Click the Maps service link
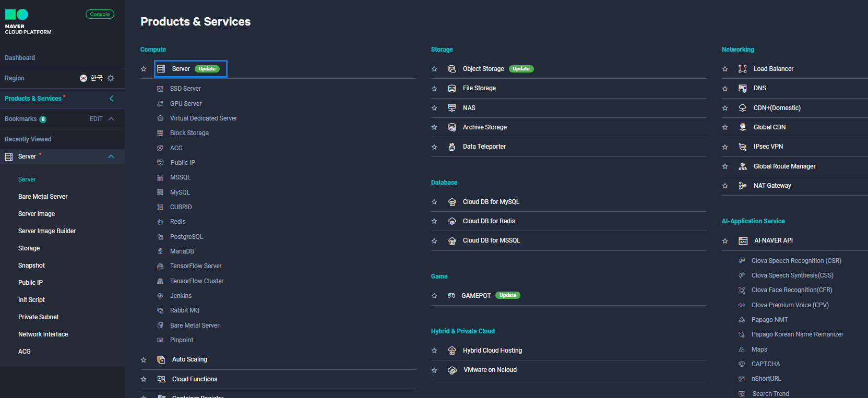Image resolution: width=868 pixels, height=398 pixels. (x=759, y=349)
